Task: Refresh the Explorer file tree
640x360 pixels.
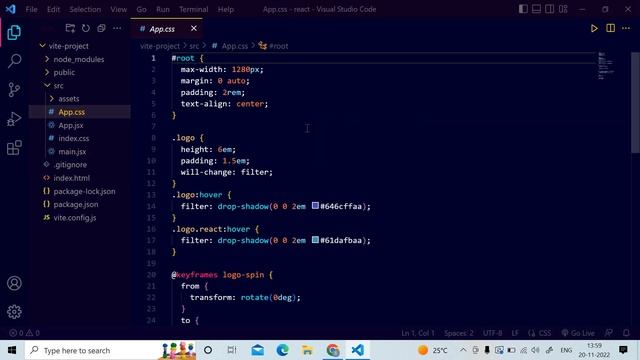Action: 86,28
